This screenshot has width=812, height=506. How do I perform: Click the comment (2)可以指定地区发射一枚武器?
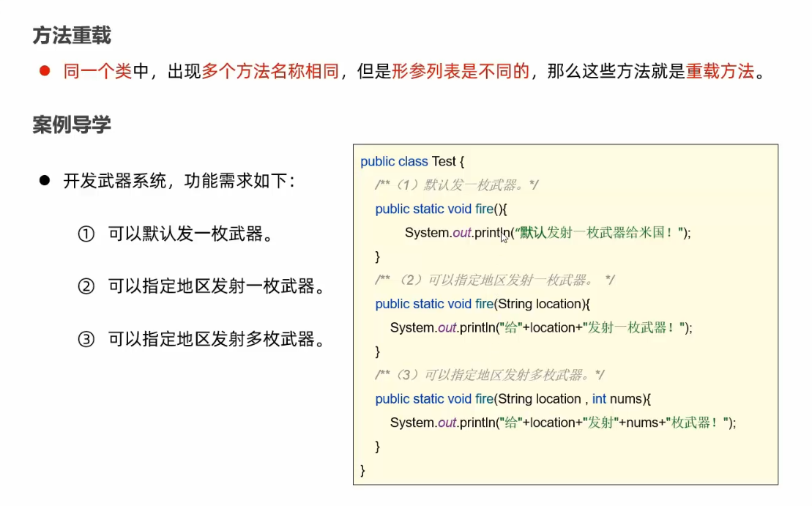coord(494,280)
